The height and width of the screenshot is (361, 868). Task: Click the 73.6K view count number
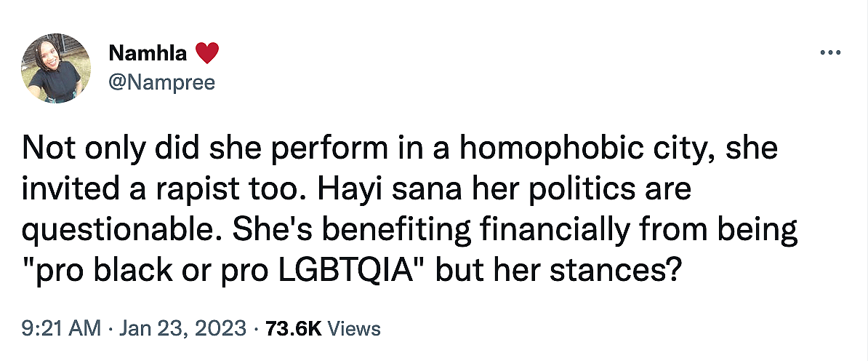point(294,328)
